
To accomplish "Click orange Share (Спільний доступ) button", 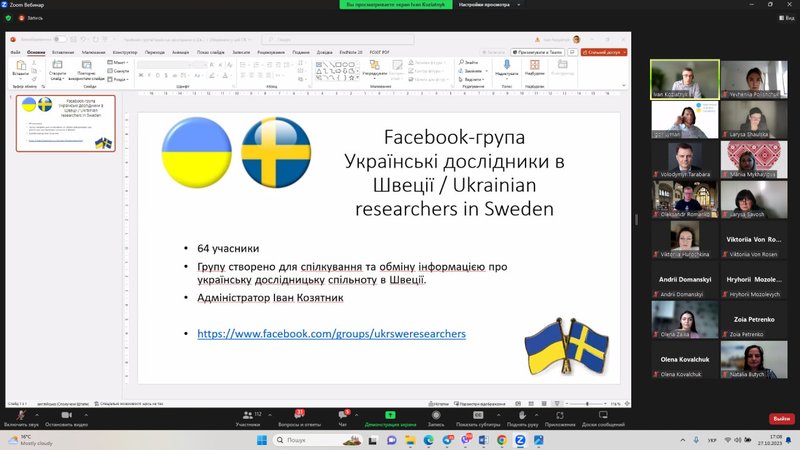I will coord(604,52).
